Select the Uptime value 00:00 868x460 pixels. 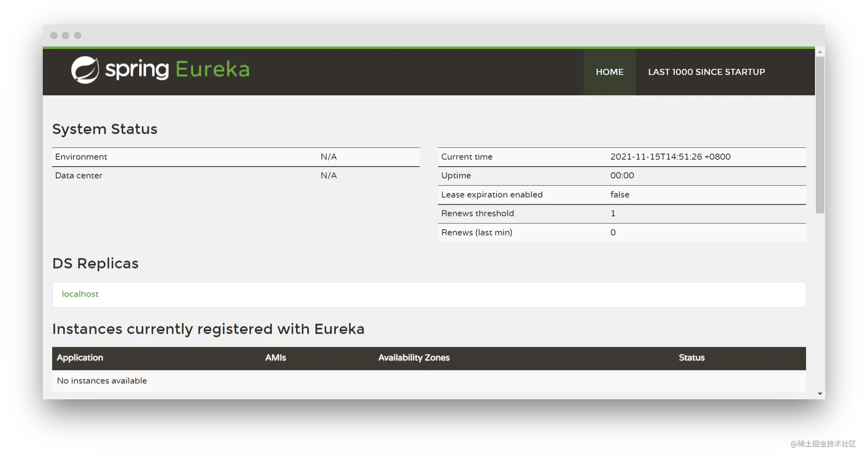(x=622, y=176)
